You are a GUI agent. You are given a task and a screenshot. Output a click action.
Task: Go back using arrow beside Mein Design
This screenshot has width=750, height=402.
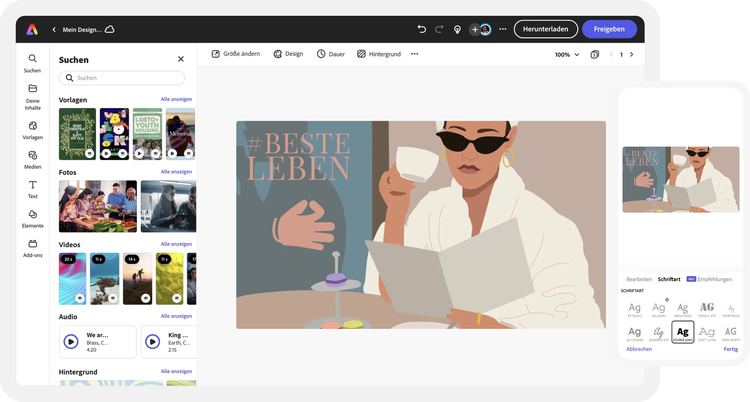coord(54,30)
